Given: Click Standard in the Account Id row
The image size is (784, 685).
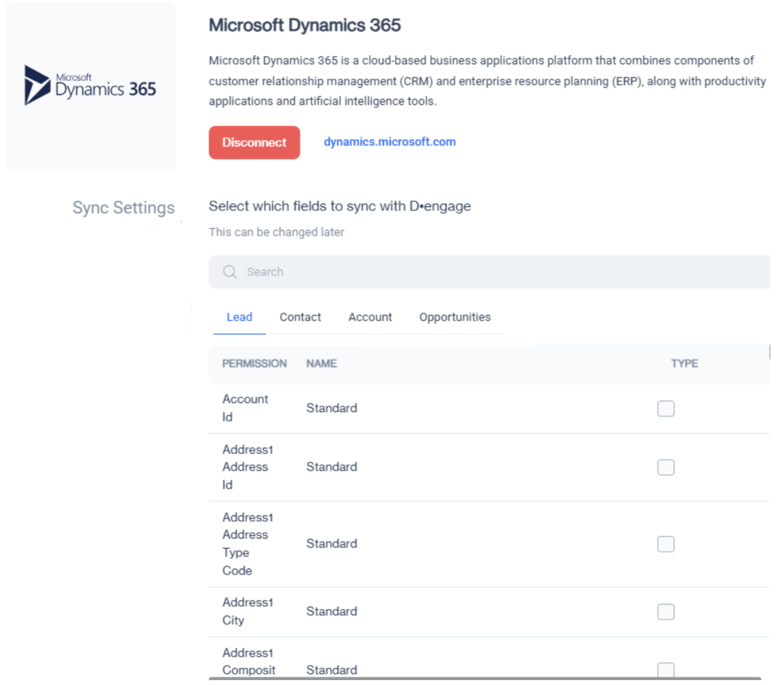Looking at the screenshot, I should pos(331,408).
